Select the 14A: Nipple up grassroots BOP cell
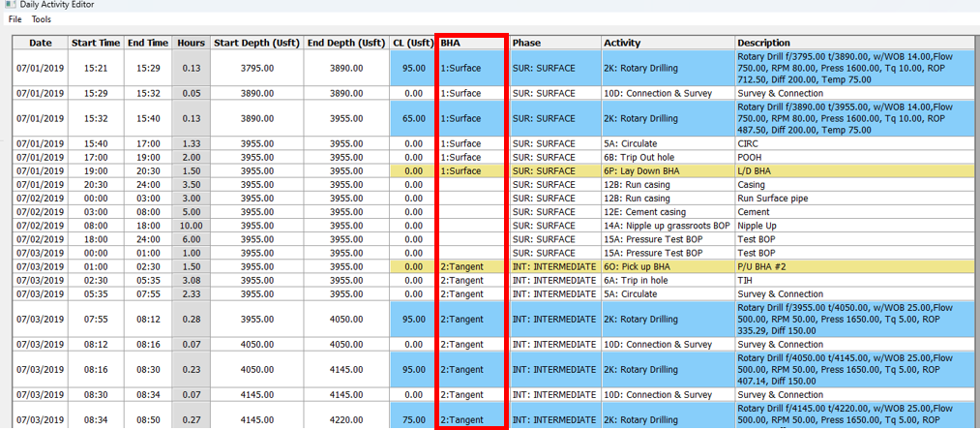 coord(666,225)
